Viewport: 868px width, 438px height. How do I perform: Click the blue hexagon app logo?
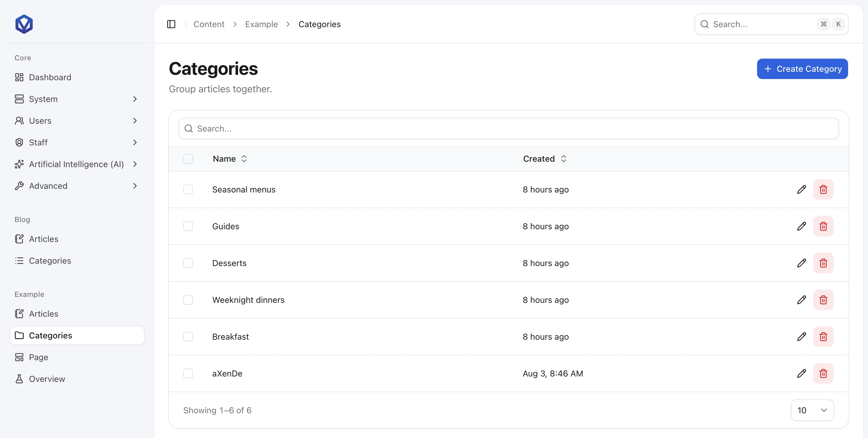tap(24, 24)
